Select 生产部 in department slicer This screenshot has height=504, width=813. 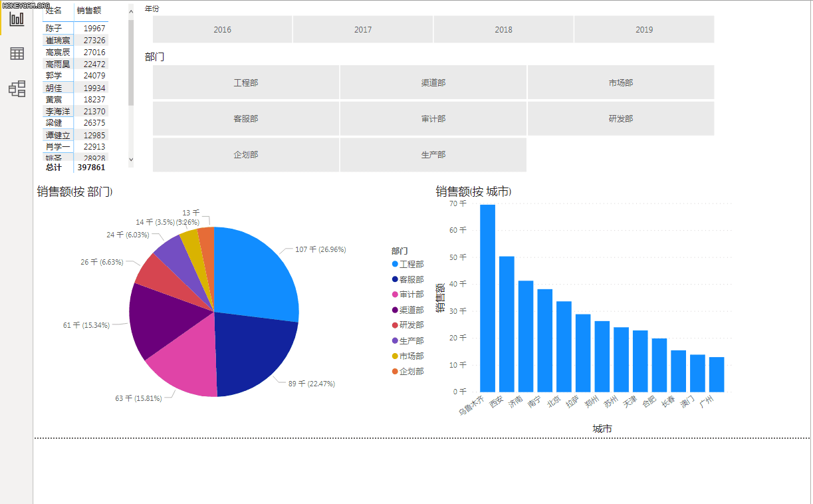(433, 154)
